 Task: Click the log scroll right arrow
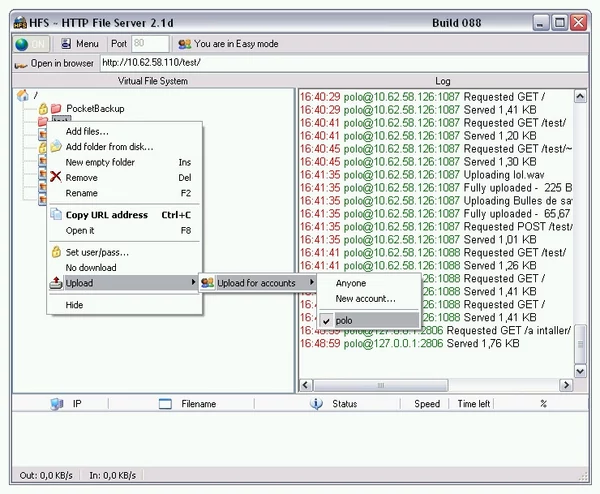pyautogui.click(x=566, y=385)
